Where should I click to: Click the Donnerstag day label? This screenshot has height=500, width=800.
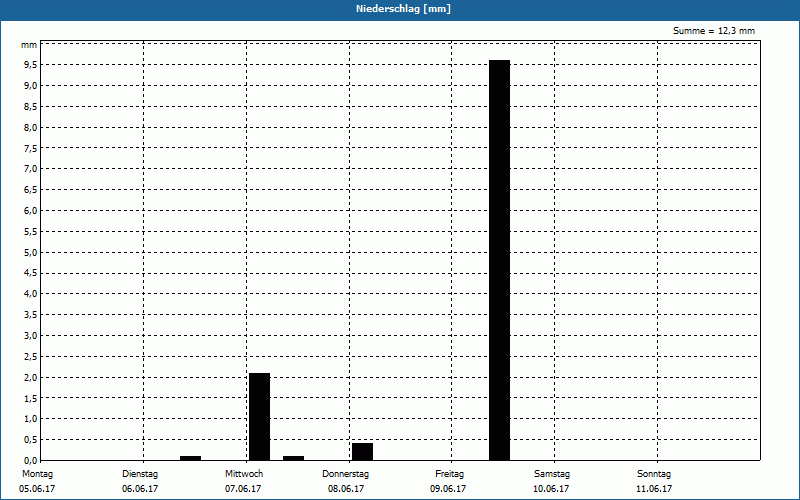tap(345, 474)
